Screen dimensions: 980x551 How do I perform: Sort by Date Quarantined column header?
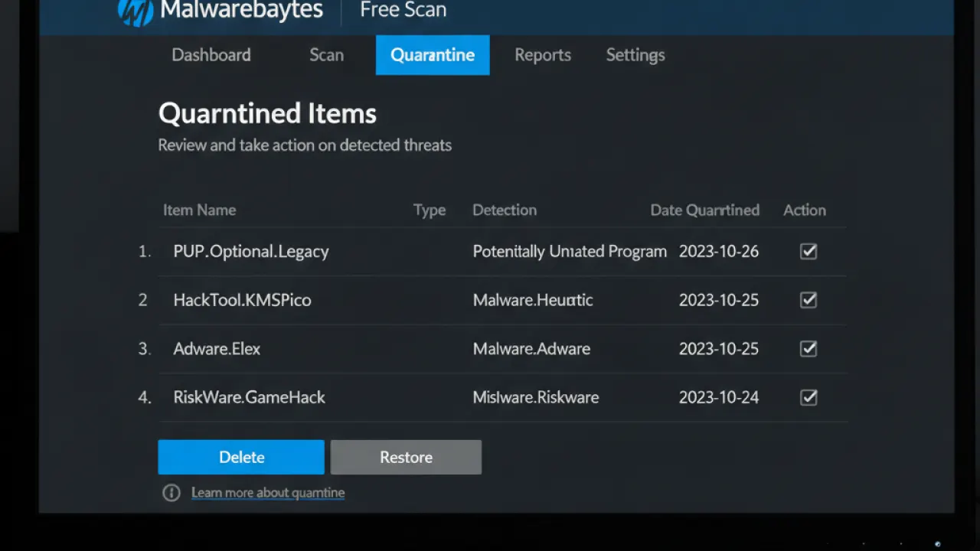[x=705, y=210]
